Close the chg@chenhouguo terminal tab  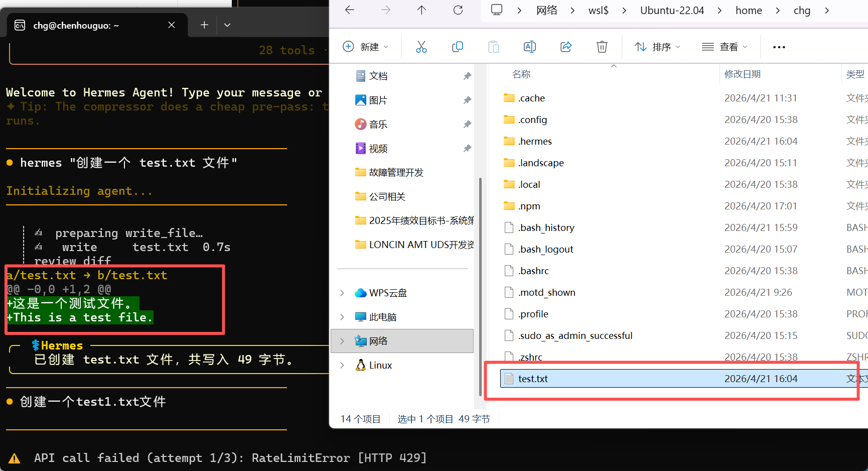point(172,25)
